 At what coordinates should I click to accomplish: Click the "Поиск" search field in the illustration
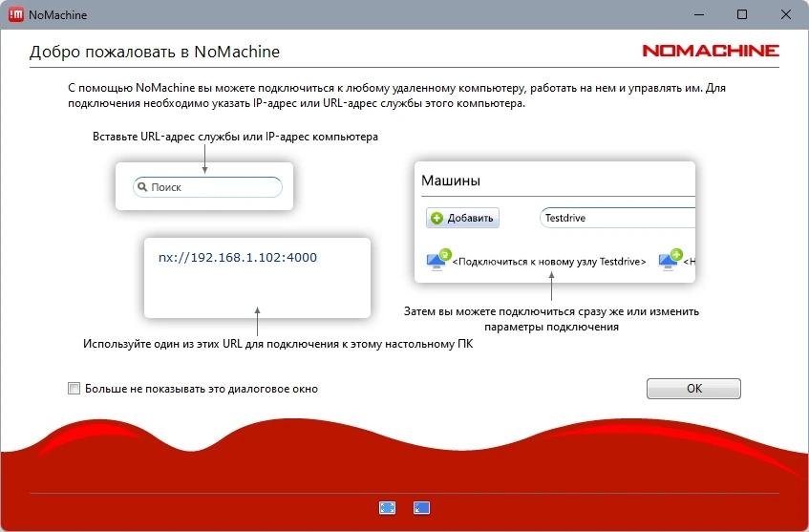click(207, 187)
